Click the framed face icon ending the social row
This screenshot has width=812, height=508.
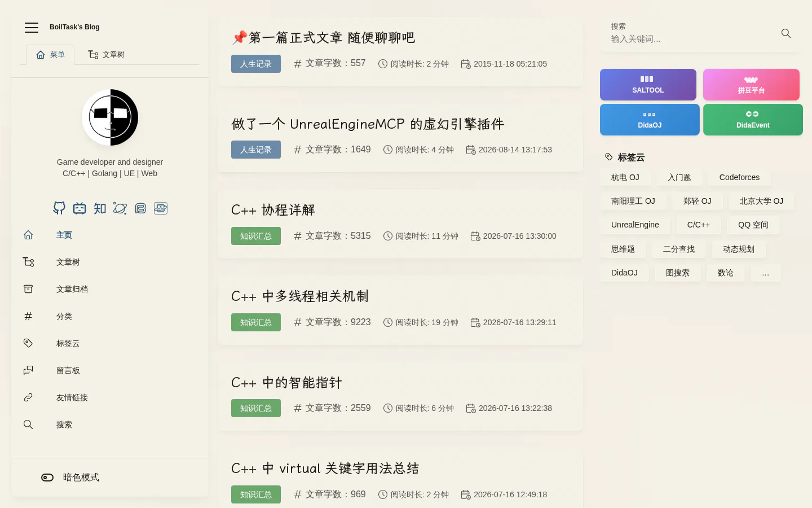tap(161, 208)
